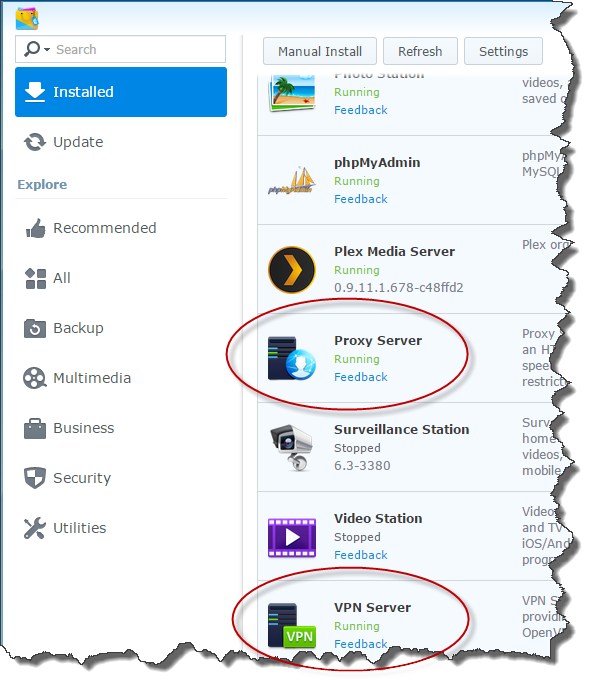596x688 pixels.
Task: Click the Plex Media Server icon
Action: pos(292,270)
